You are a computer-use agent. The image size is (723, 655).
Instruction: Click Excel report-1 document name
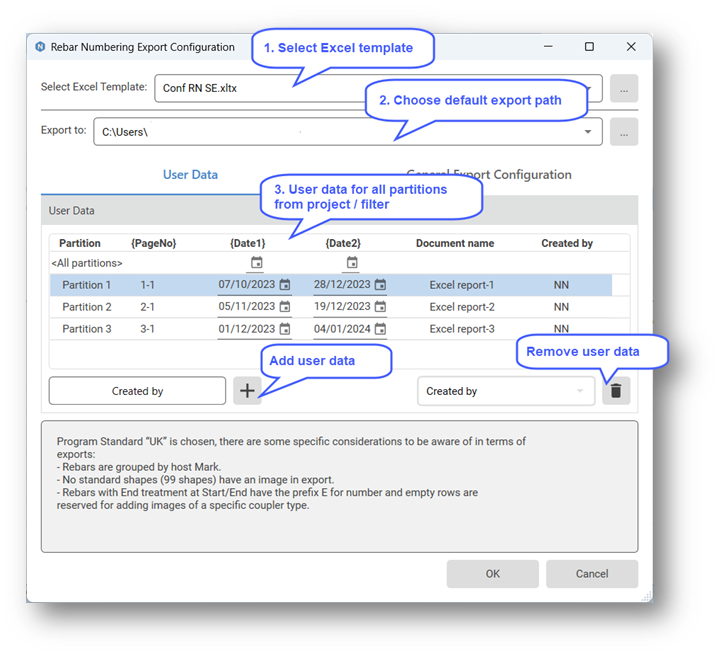click(462, 285)
